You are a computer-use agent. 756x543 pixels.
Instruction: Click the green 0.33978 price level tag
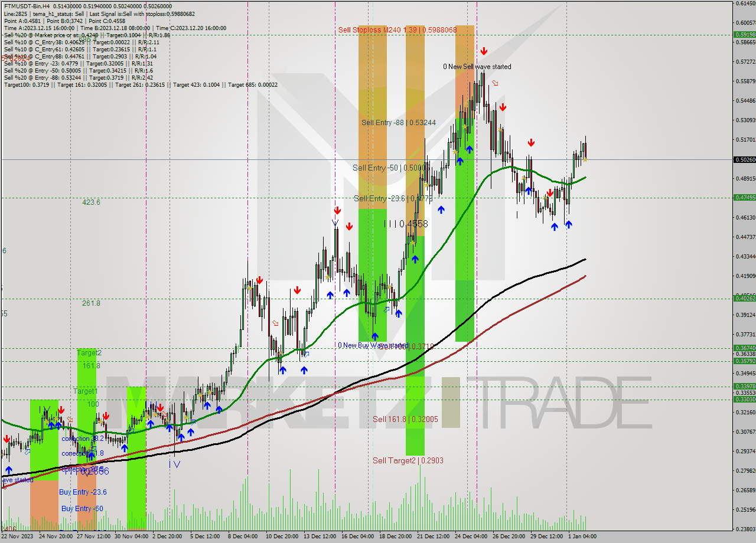click(x=744, y=386)
